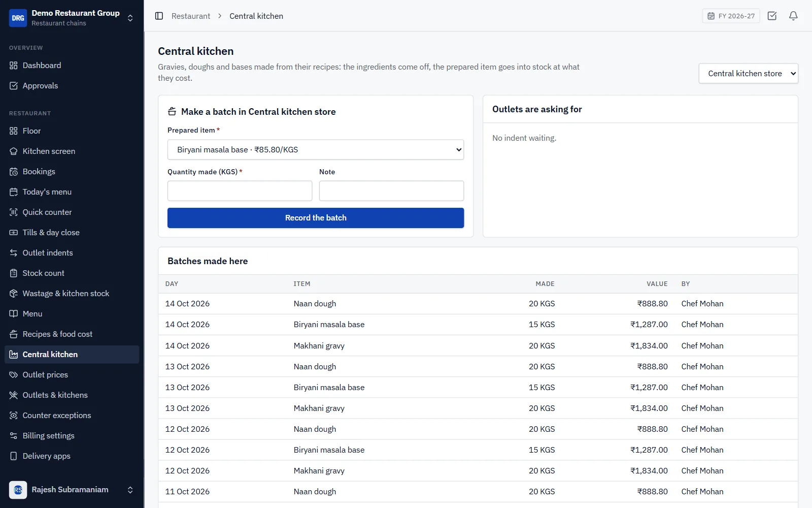812x508 pixels.
Task: Toggle the sidebar panel icon
Action: [x=159, y=16]
